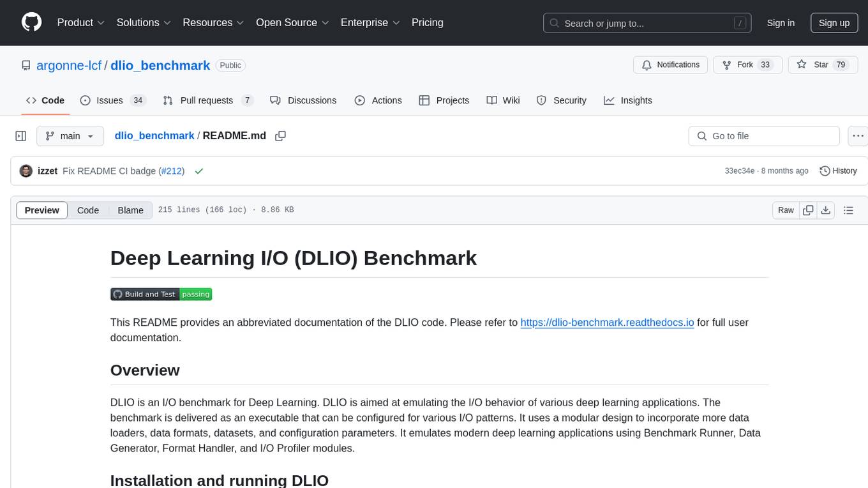Click the Issues count badge 34
Viewport: 868px width, 488px height.
[137, 100]
